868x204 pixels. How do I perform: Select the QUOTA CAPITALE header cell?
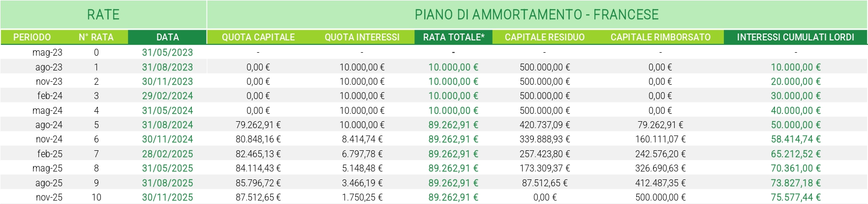[x=258, y=37]
